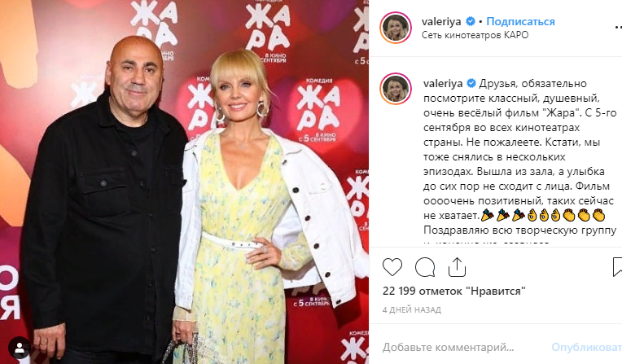Open post timestamp 4 дней назад
Image resolution: width=622 pixels, height=364 pixels.
pyautogui.click(x=412, y=309)
